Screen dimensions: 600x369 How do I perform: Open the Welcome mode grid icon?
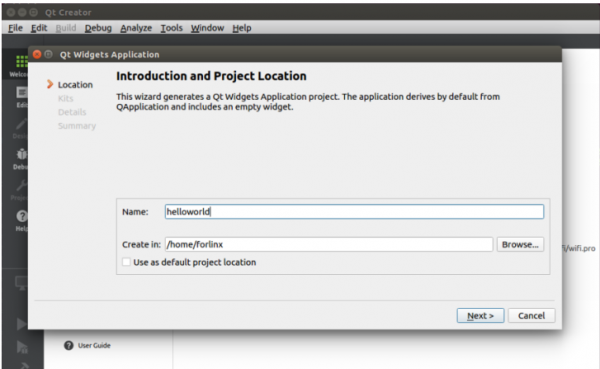point(21,61)
